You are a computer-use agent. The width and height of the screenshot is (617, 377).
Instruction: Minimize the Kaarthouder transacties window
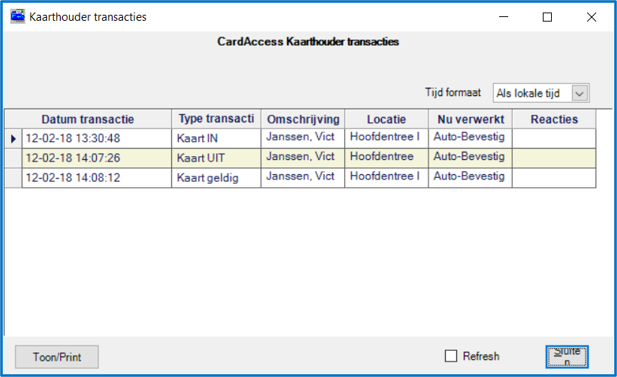(504, 17)
